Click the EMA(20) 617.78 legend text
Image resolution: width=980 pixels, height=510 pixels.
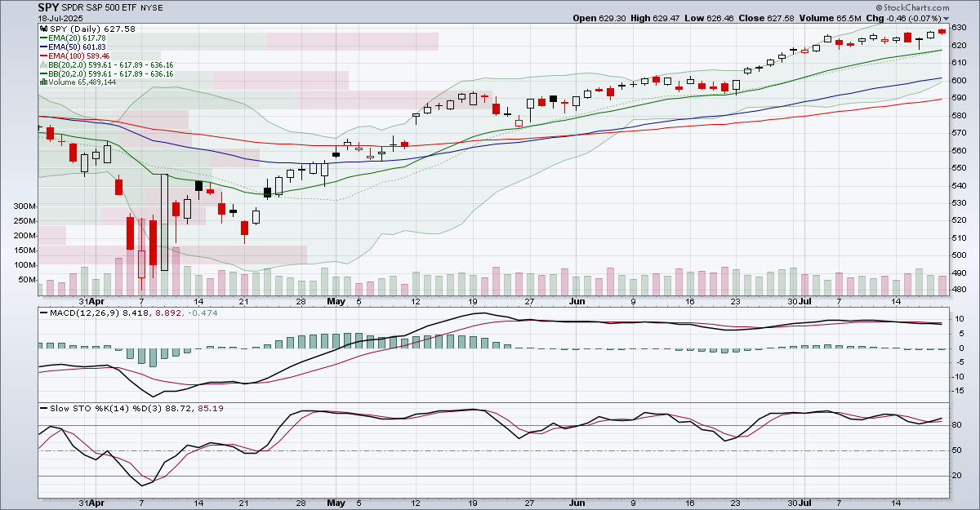78,38
